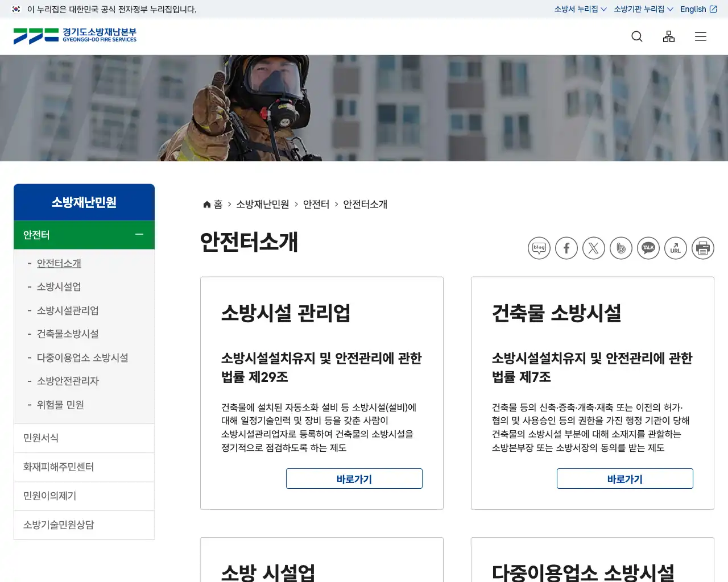The image size is (728, 582).
Task: Open 소방기술민원상담 sidebar menu
Action: coord(84,525)
